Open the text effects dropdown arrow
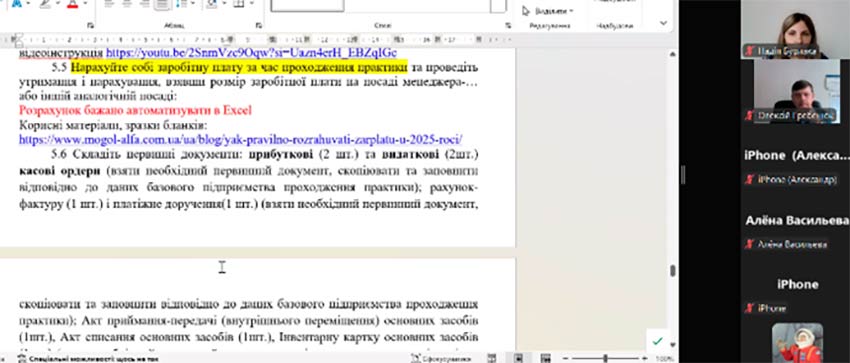 [x=28, y=4]
